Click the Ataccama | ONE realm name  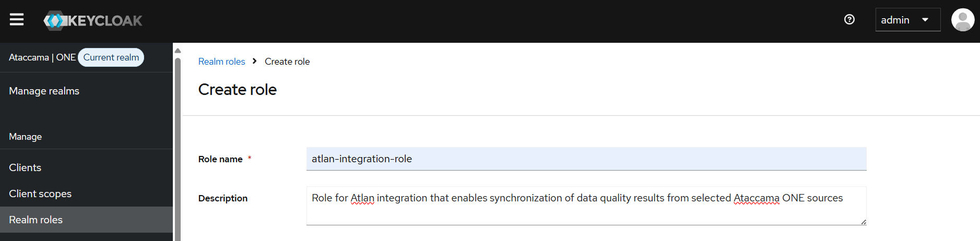coord(42,57)
